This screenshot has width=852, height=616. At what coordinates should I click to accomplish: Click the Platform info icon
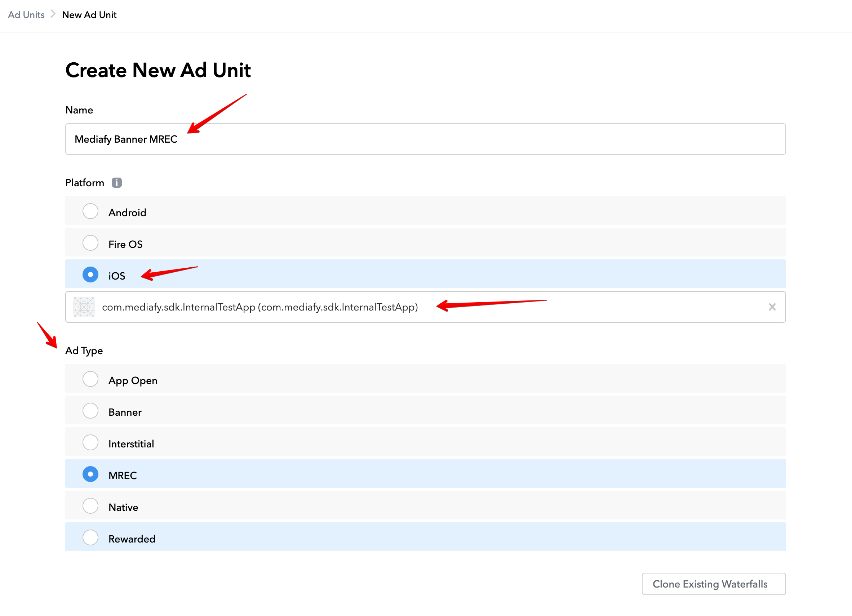[116, 183]
